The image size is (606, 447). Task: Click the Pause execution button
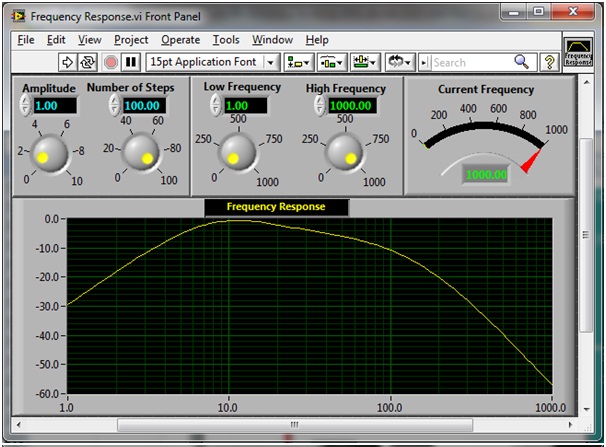click(x=130, y=62)
